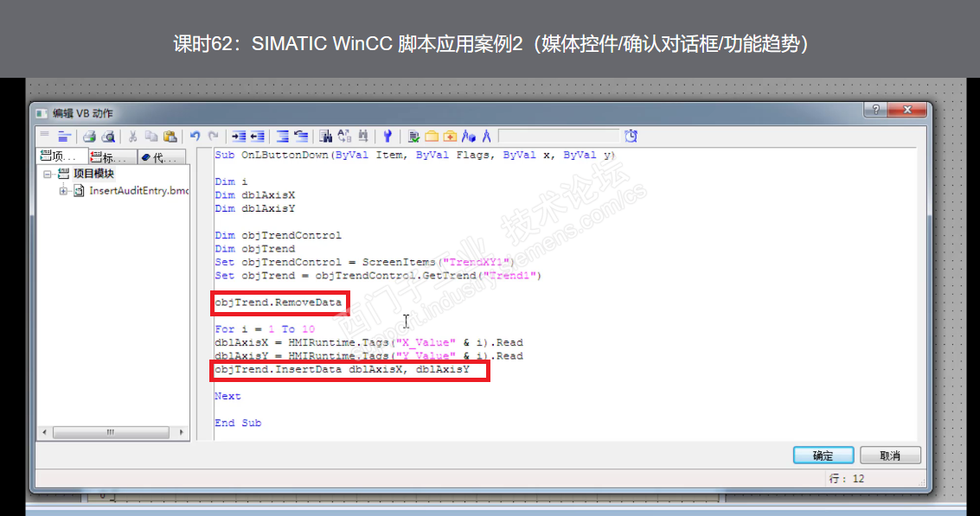Click the dblAxisY = HMIRuntime.Tags line
This screenshot has width=980, height=516.
pos(368,356)
